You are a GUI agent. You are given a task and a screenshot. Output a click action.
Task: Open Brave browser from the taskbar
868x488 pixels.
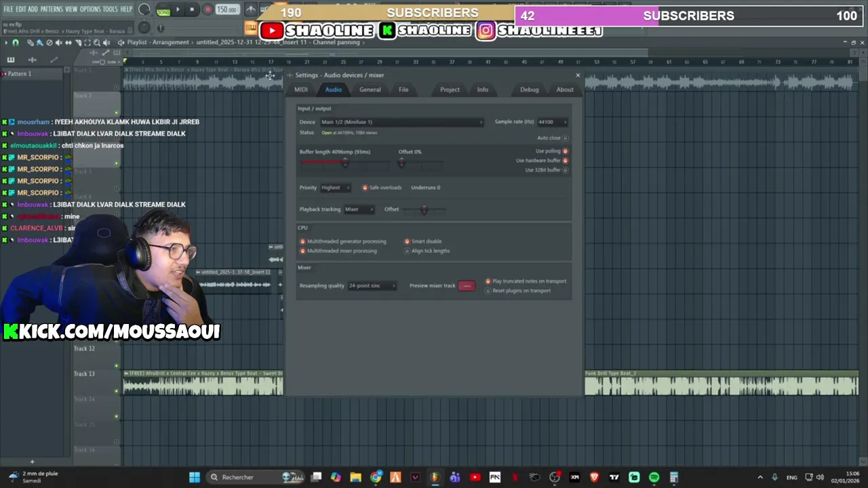[595, 477]
